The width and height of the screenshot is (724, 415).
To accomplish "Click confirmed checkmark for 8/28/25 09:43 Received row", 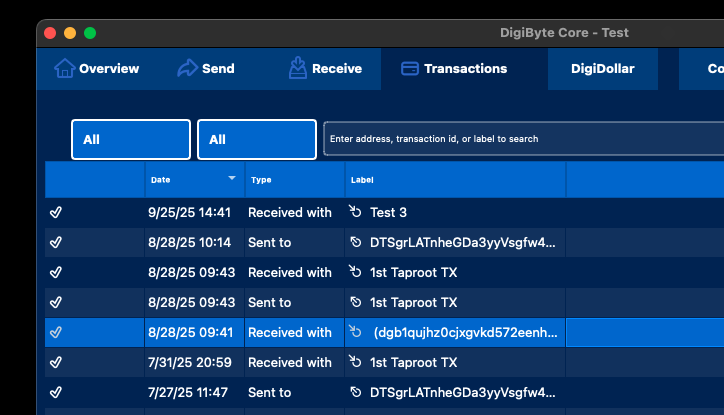I will click(56, 272).
